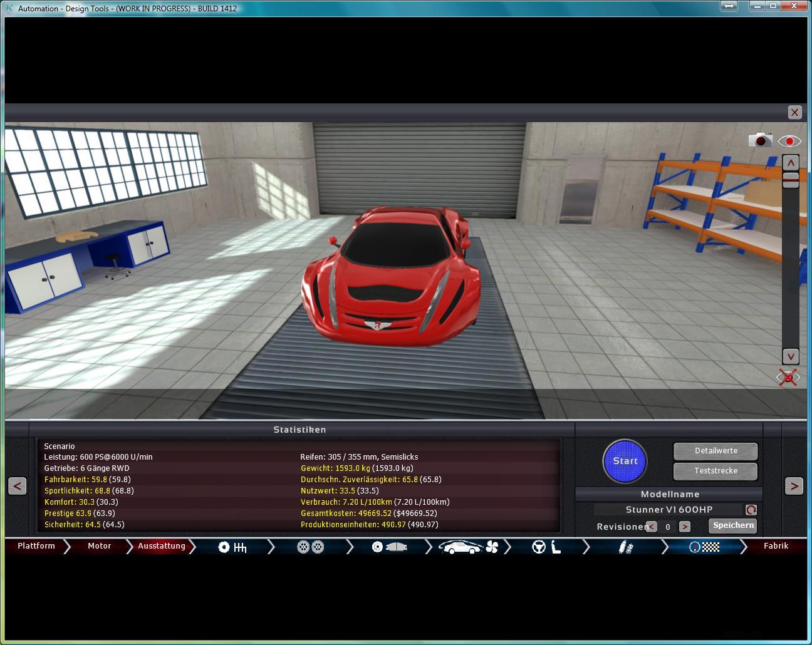Screen dimensions: 812x645
Task: Open the steering wheel and seat interior tab
Action: (x=546, y=547)
